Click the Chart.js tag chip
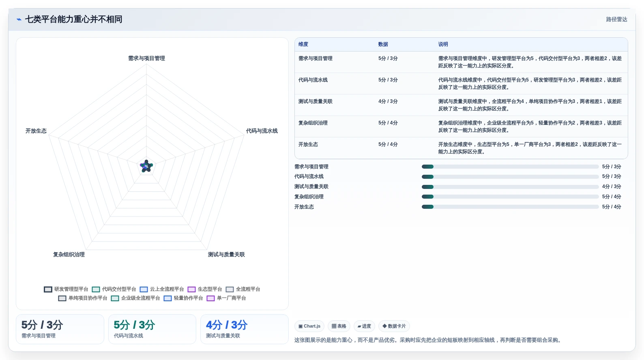Viewport: 644px width, 360px height. (309, 326)
